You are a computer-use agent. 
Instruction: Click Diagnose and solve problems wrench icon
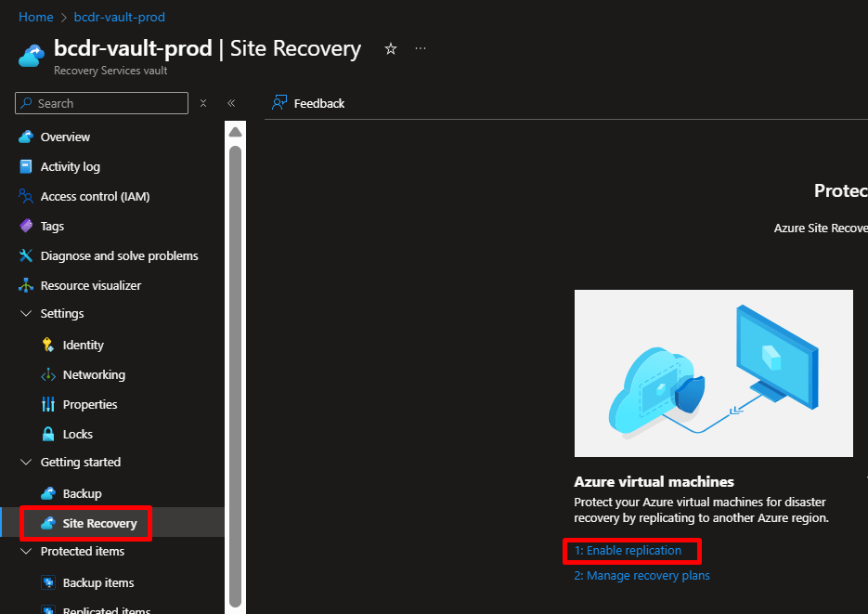26,255
